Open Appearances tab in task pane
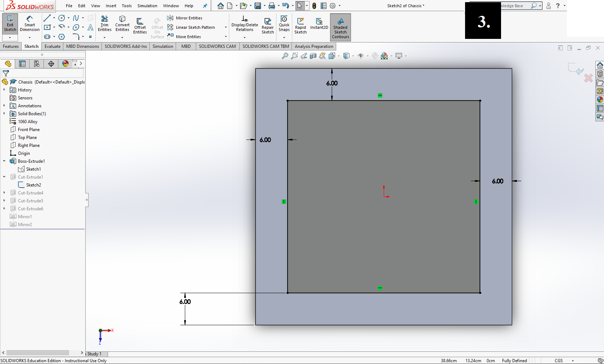The image size is (604, 364). coord(600,100)
